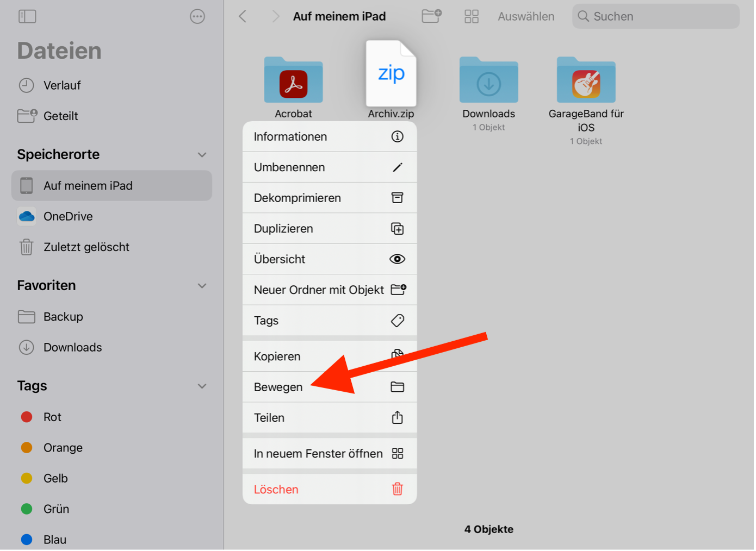Select the Rot color tag
Image resolution: width=756 pixels, height=551 pixels.
(52, 417)
